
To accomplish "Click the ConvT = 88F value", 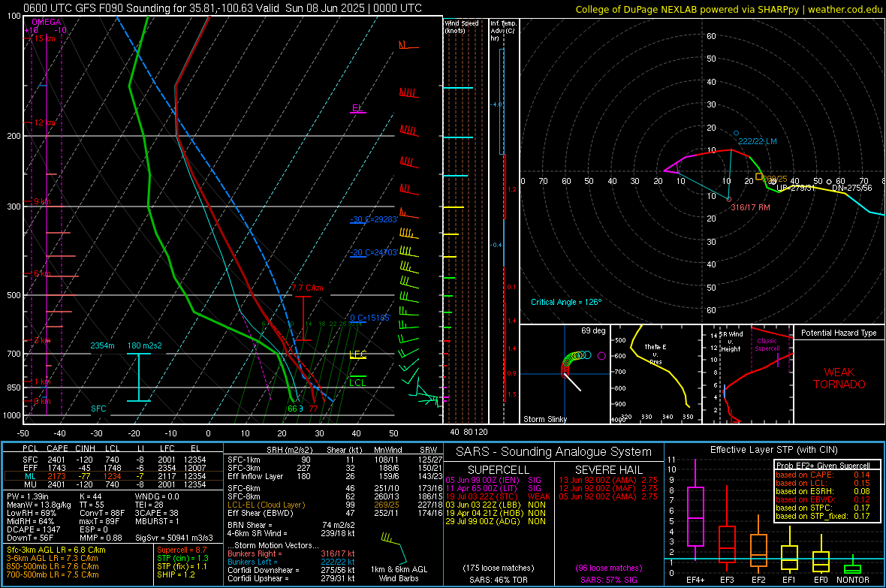I will coord(102,513).
